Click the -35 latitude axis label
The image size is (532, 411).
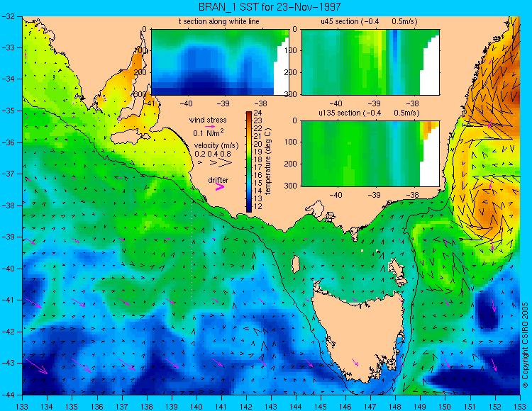tap(8, 111)
